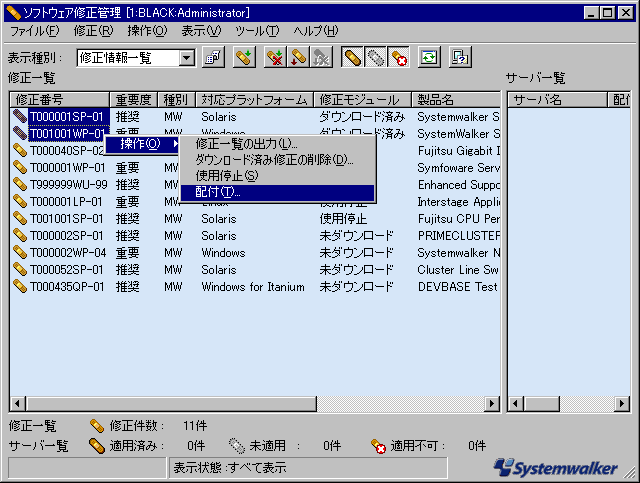Click the bandage icon of row T000435QP-01
Screen dimensions: 640x483
pos(20,287)
